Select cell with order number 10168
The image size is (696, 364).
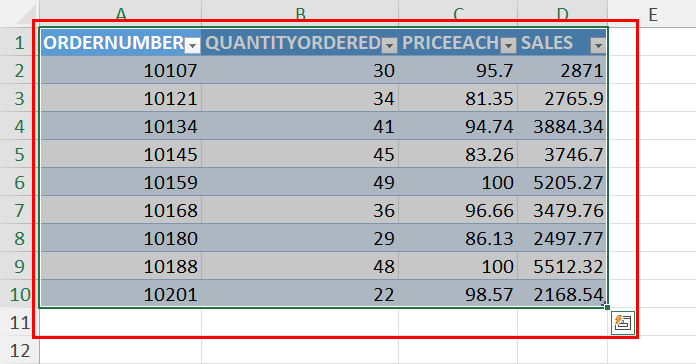(x=120, y=210)
